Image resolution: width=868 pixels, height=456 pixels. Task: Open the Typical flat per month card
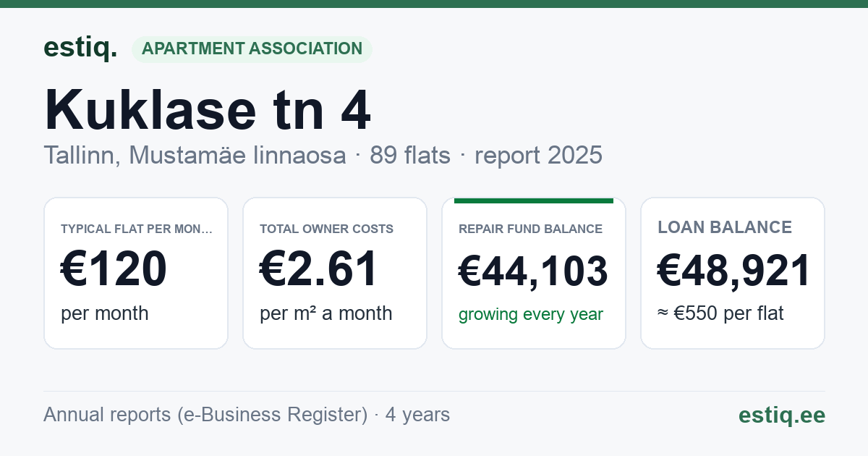(x=136, y=273)
